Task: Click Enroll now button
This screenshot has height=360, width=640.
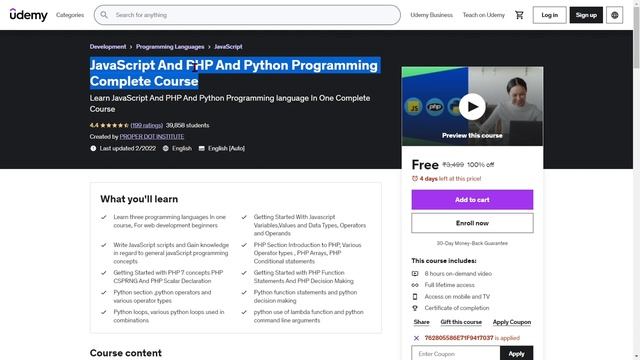Action: [472, 223]
